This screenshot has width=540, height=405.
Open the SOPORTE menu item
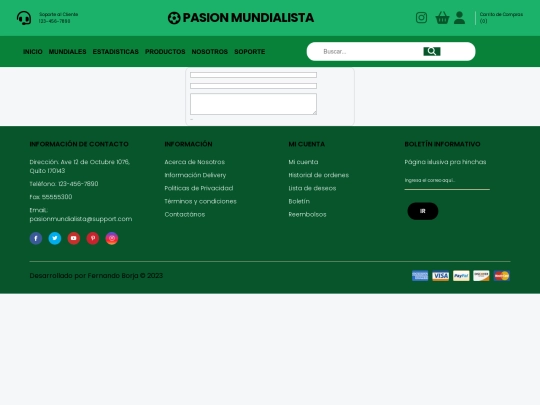coord(250,52)
